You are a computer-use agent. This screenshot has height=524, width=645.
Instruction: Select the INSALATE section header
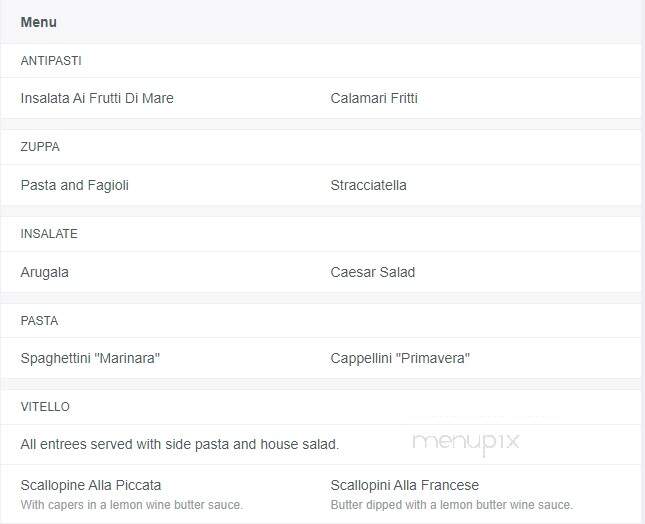click(49, 234)
